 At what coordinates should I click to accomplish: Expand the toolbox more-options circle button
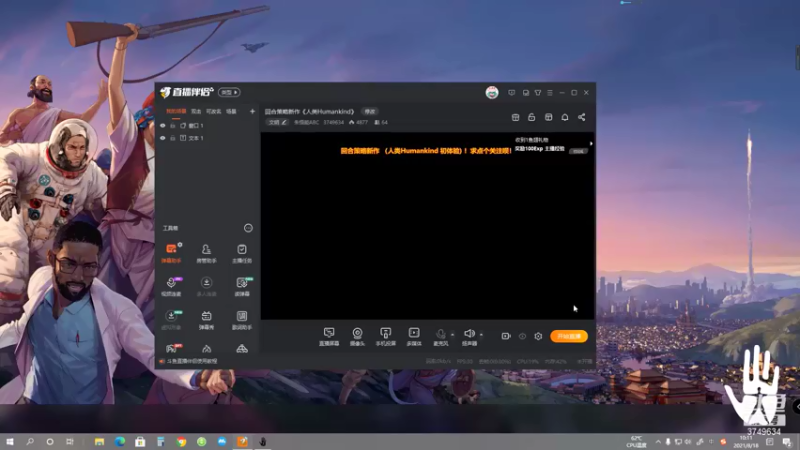pyautogui.click(x=248, y=228)
